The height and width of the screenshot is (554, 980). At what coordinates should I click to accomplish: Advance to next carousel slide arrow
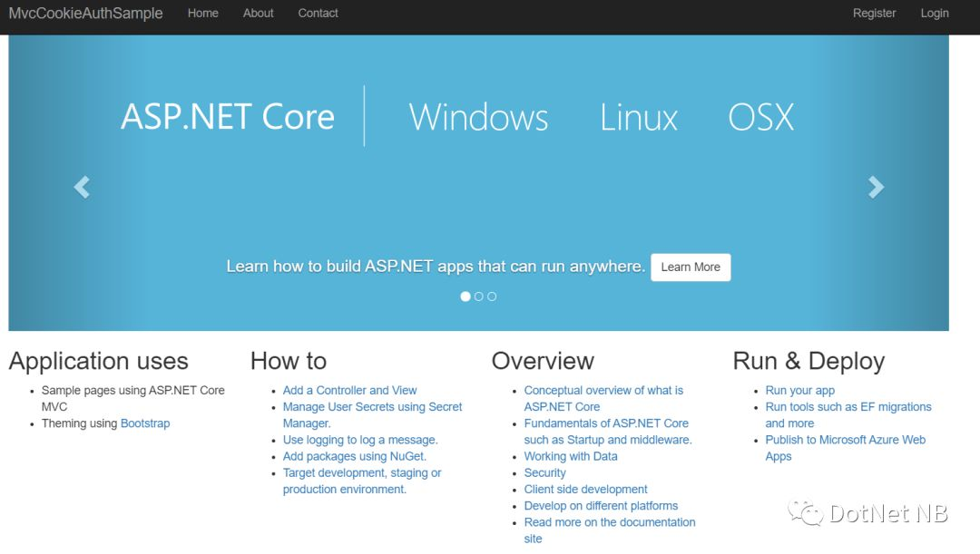(x=876, y=187)
